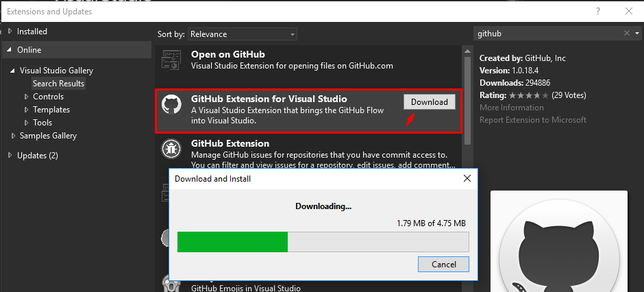The height and width of the screenshot is (292, 644).
Task: Close the Download and Install dialog
Action: click(467, 179)
